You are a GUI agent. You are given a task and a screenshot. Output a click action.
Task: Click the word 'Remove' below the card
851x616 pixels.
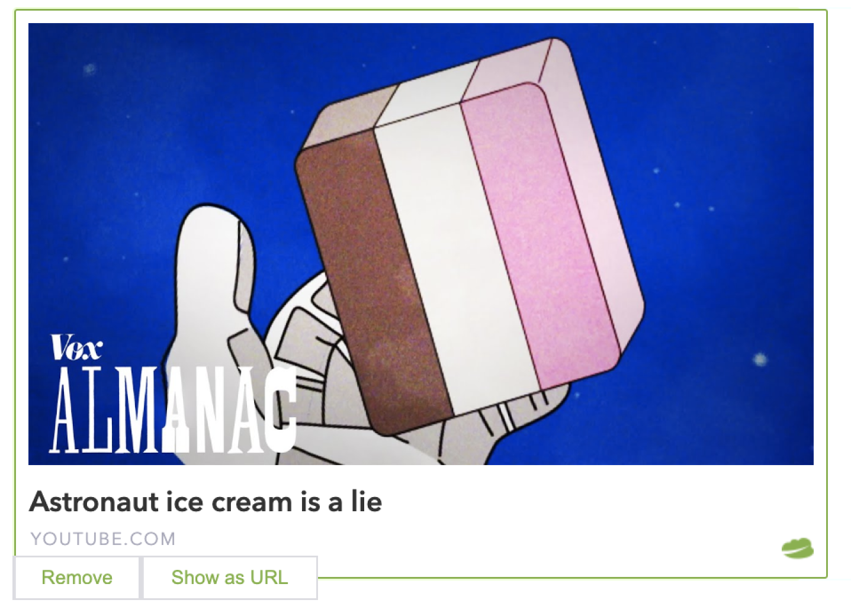click(x=76, y=578)
